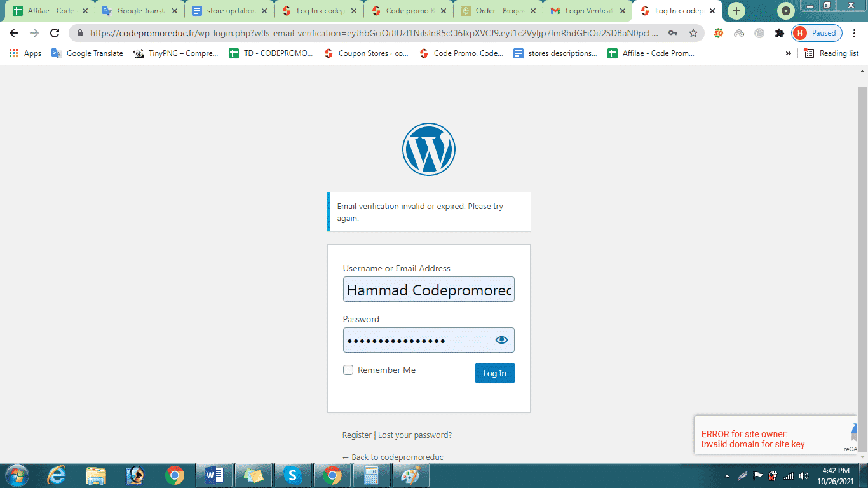
Task: Open the Extensions puzzle icon
Action: point(780,33)
